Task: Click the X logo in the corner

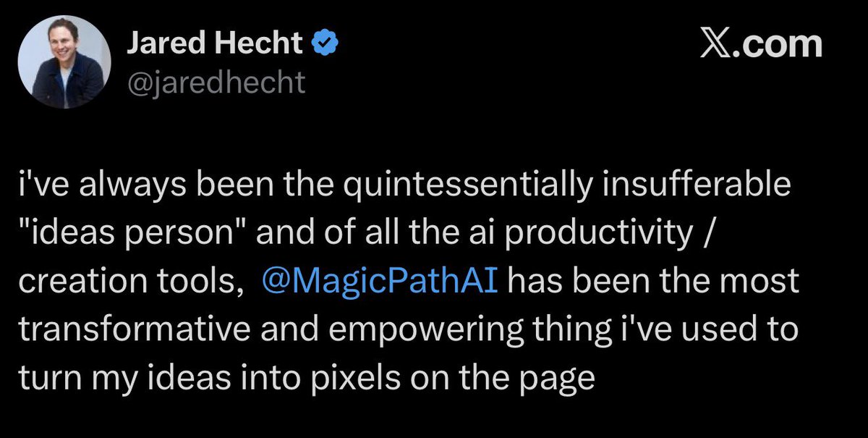Action: pyautogui.click(x=720, y=45)
